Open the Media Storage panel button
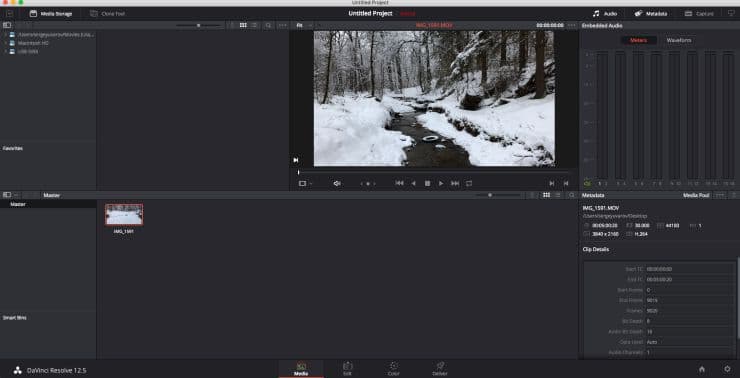This screenshot has width=740, height=378. click(51, 14)
